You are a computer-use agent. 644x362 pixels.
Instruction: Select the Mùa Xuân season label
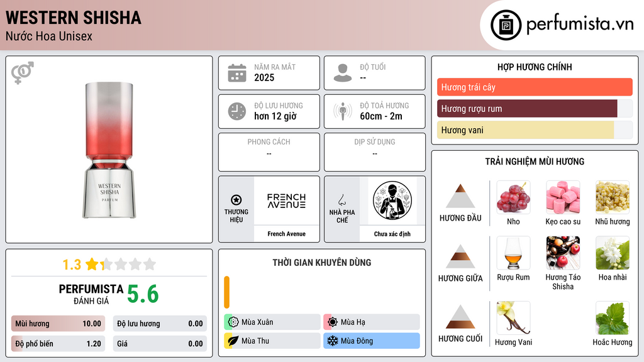point(257,322)
